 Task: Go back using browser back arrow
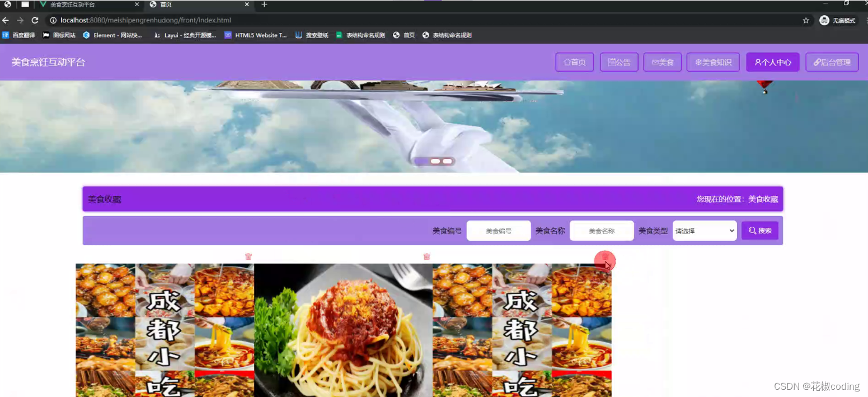[6, 20]
